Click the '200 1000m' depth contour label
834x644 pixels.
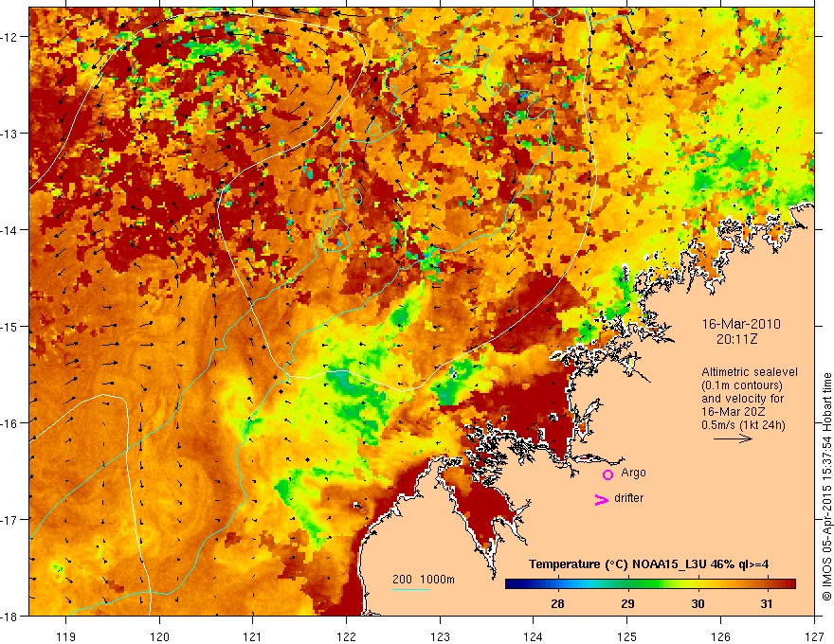click(x=424, y=580)
